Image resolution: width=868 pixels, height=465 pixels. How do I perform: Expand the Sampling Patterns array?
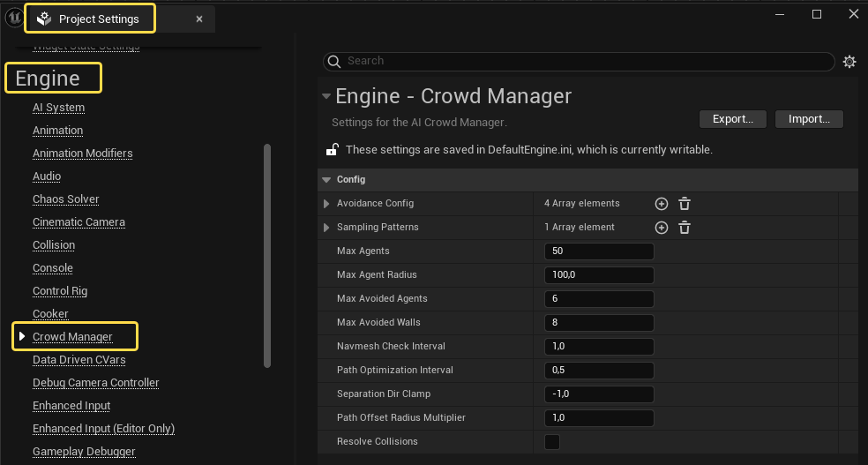(x=326, y=228)
